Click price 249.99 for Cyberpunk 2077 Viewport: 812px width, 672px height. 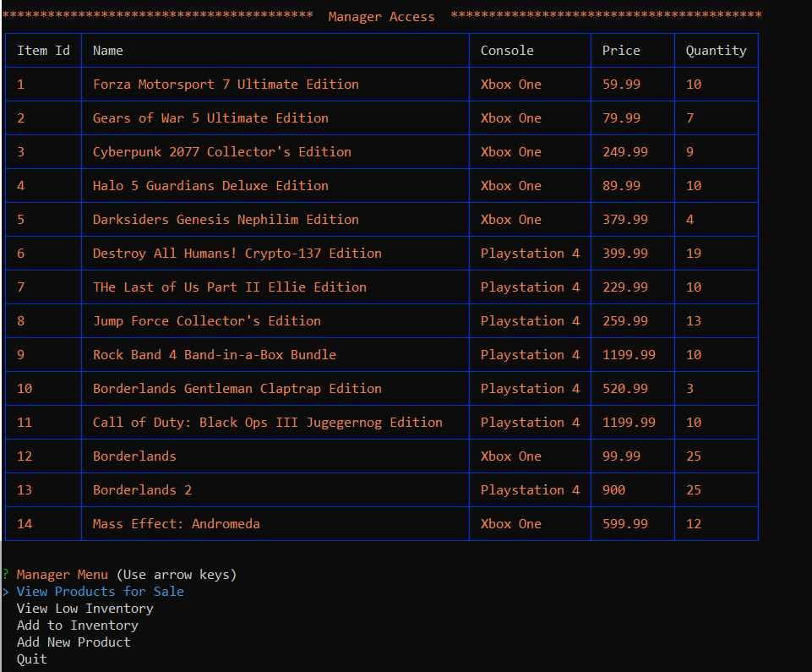(625, 152)
